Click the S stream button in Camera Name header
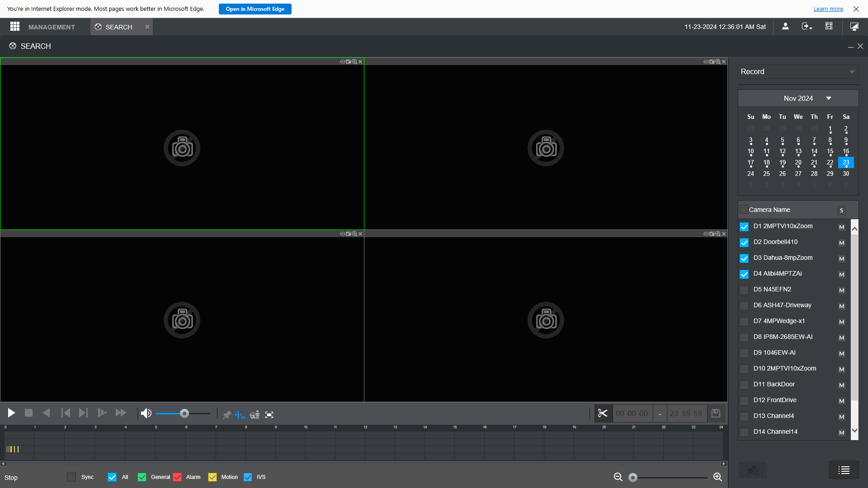 [x=841, y=211]
